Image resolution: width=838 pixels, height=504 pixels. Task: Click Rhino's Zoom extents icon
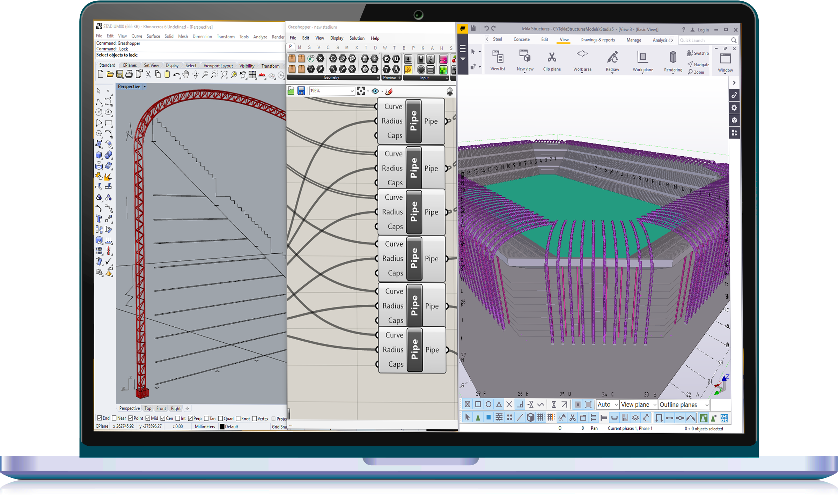coord(224,75)
